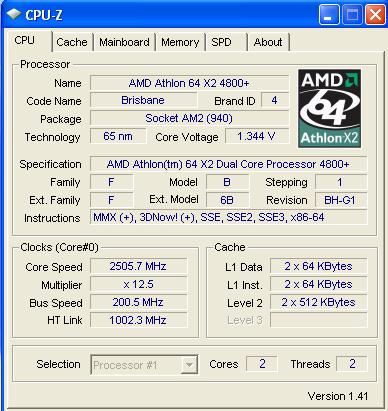388x411 pixels.
Task: Click the Model value B
Action: 227,182
